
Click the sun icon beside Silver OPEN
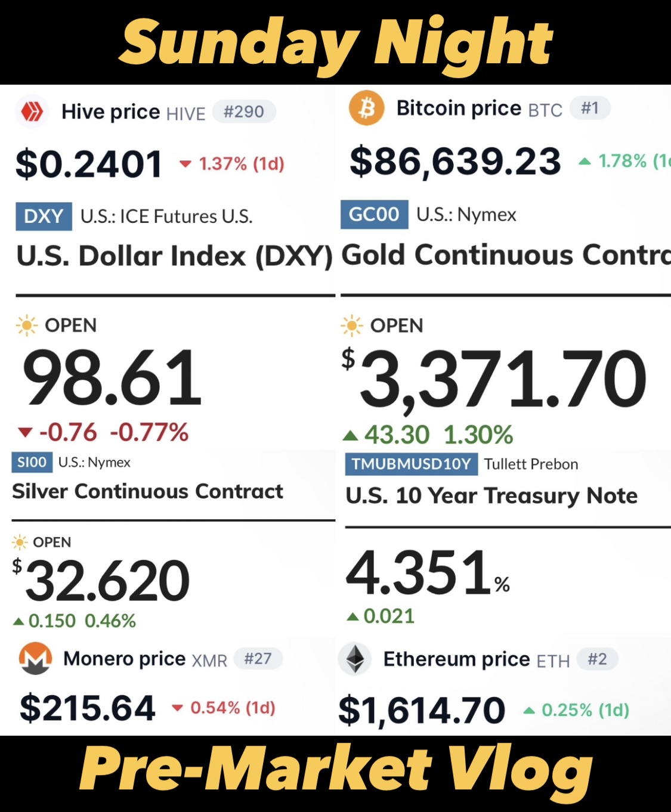click(x=20, y=542)
